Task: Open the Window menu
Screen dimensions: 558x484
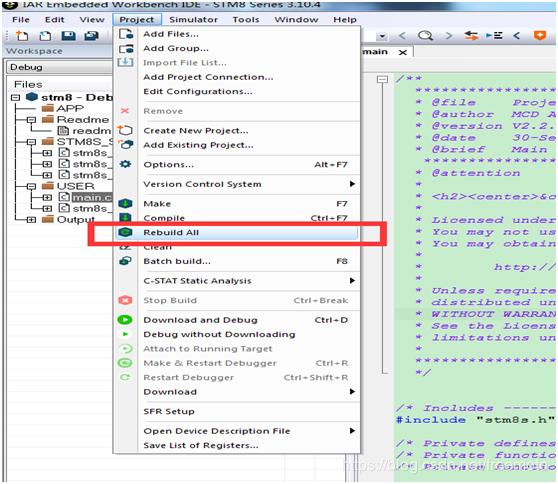Action: click(296, 20)
